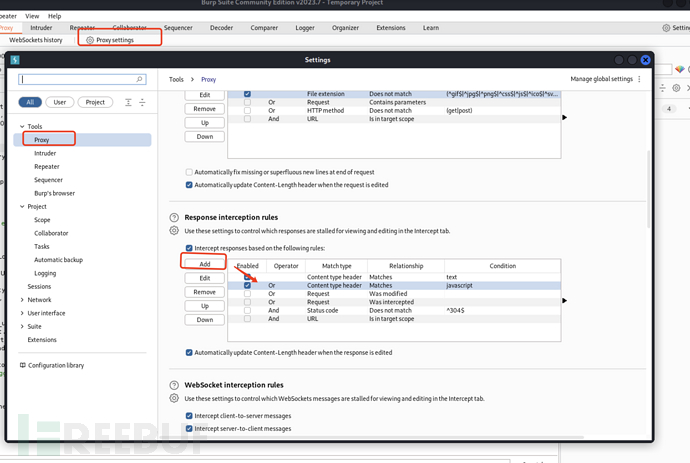Expand the Network settings section
This screenshot has width=690, height=463.
(x=22, y=299)
